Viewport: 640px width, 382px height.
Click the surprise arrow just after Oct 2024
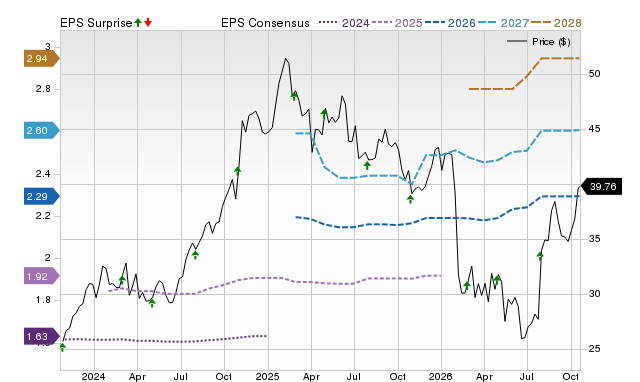[238, 171]
